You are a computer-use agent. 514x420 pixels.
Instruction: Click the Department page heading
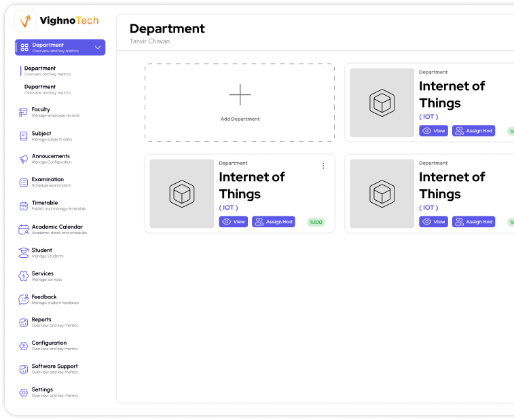point(167,28)
